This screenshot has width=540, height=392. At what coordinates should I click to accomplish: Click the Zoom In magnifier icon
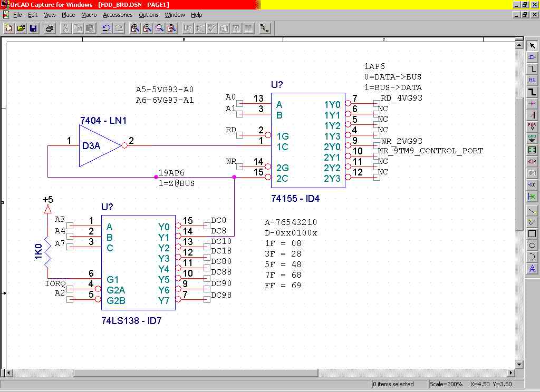pyautogui.click(x=135, y=28)
